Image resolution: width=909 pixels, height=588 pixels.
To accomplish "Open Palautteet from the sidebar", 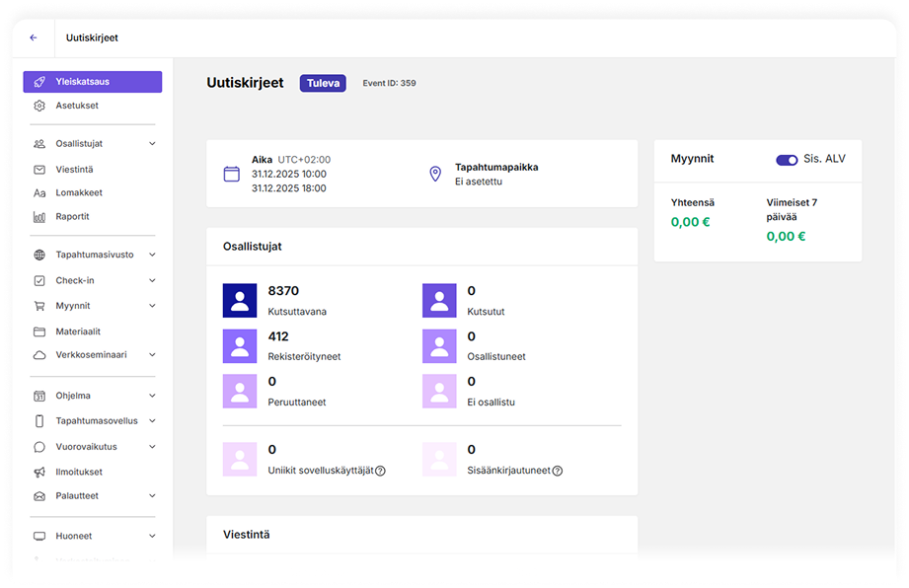I will pyautogui.click(x=77, y=495).
